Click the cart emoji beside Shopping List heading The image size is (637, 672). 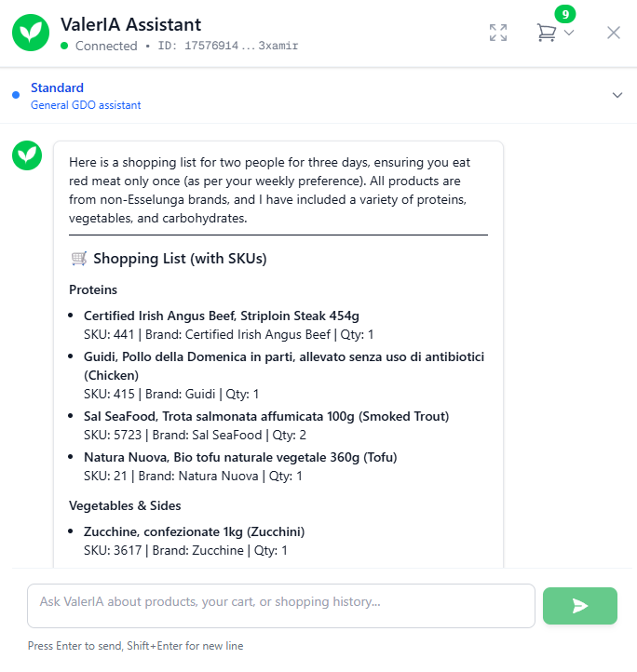tap(78, 259)
